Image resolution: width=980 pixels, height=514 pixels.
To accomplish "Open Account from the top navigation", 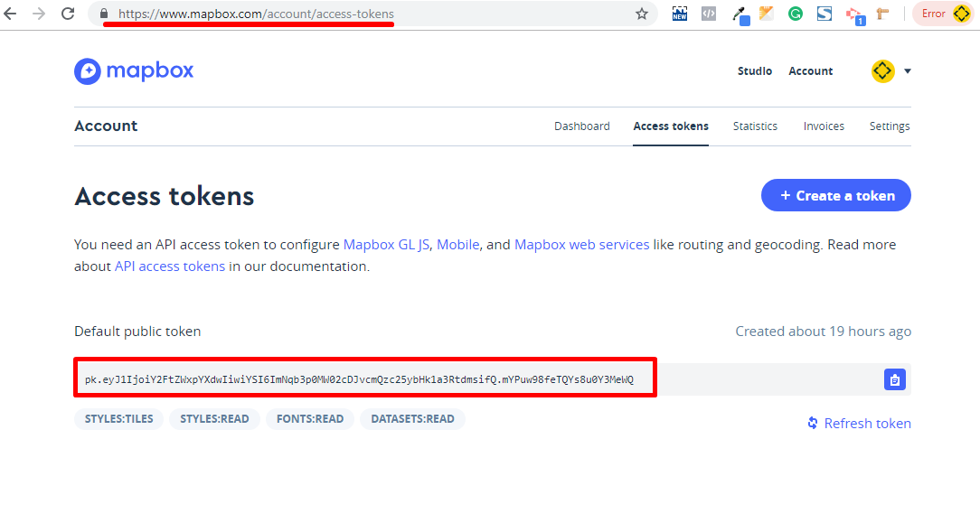I will tap(811, 71).
